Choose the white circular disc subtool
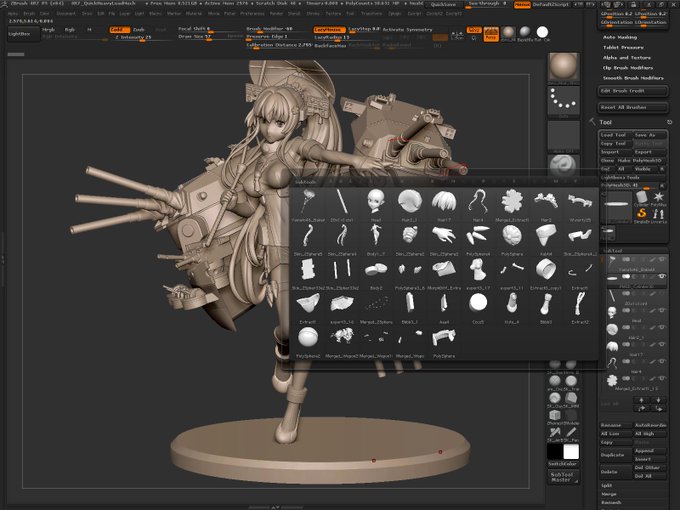Screen dimensions: 680x510 478,303
